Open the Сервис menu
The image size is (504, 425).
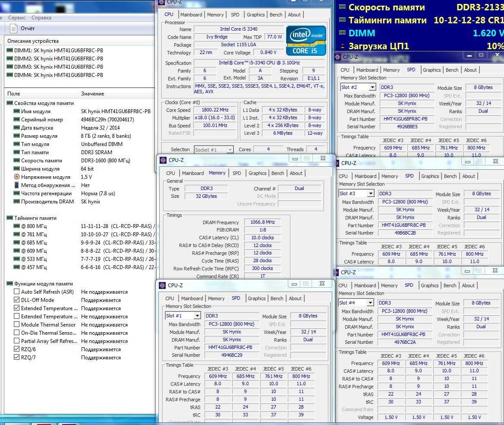17,17
